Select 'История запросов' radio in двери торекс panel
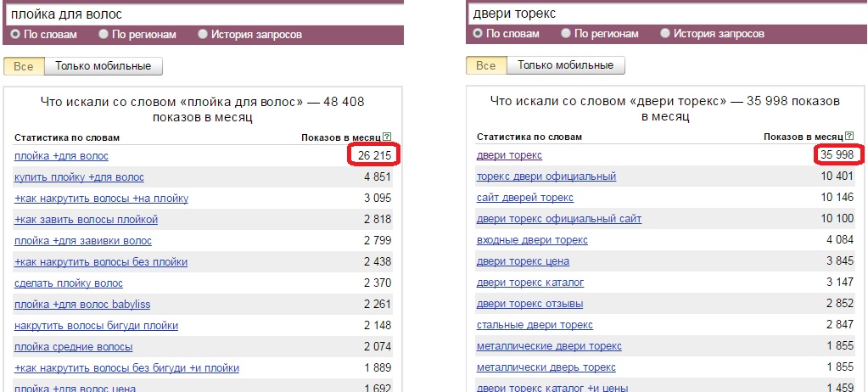868x392 pixels. 665,34
